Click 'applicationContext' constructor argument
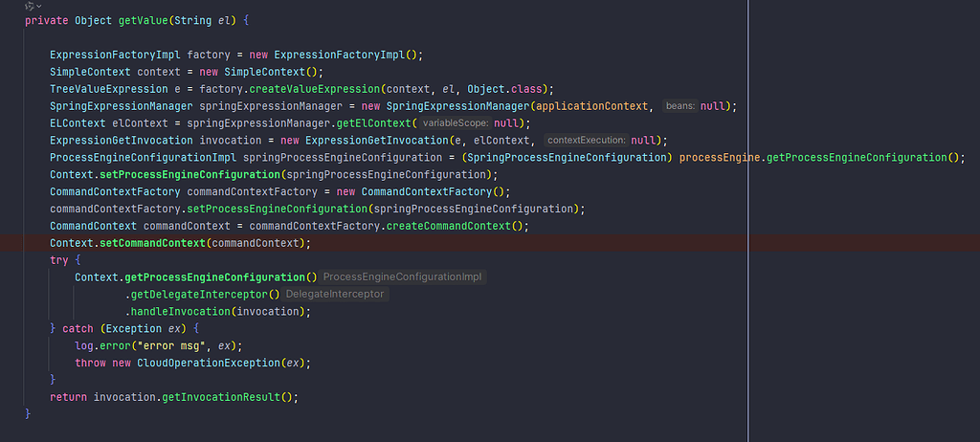Image resolution: width=980 pixels, height=442 pixels. (x=592, y=106)
